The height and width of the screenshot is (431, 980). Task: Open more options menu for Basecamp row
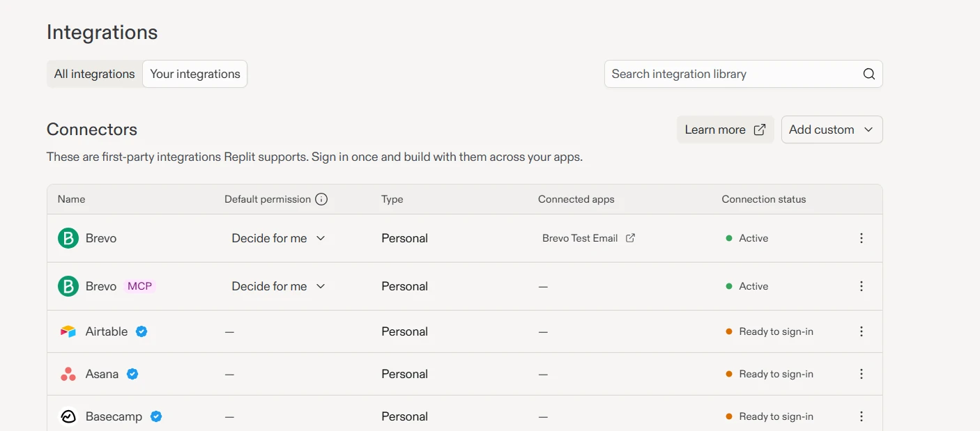coord(862,416)
